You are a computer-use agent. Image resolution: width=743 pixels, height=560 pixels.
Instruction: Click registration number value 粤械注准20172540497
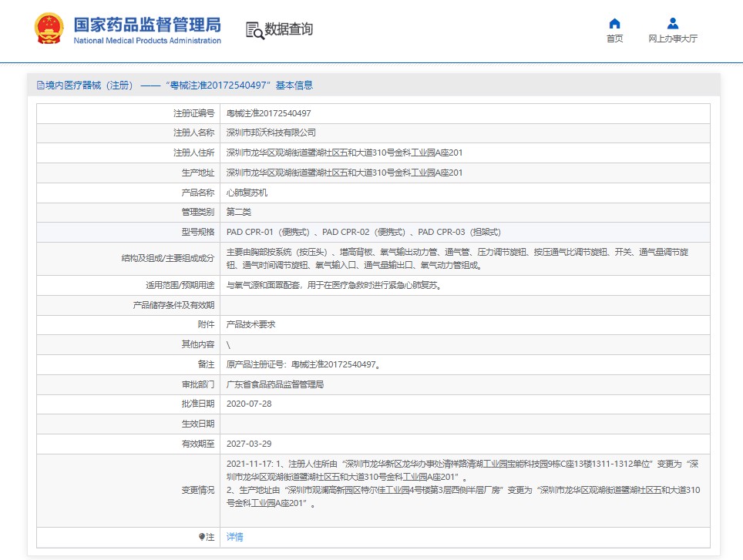coord(268,113)
